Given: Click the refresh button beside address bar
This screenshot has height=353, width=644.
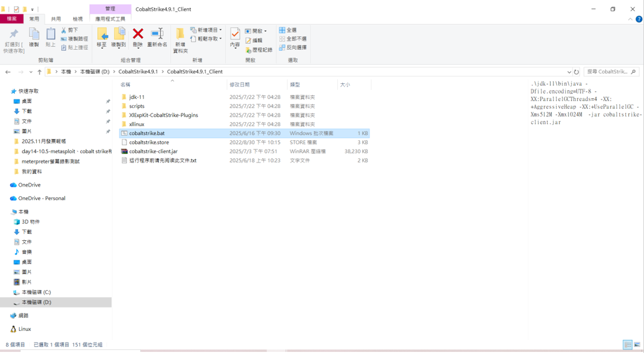Looking at the screenshot, I should point(576,72).
